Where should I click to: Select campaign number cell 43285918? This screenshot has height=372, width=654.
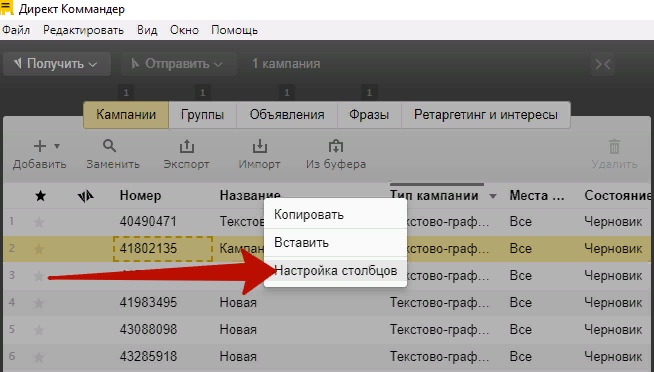point(148,357)
